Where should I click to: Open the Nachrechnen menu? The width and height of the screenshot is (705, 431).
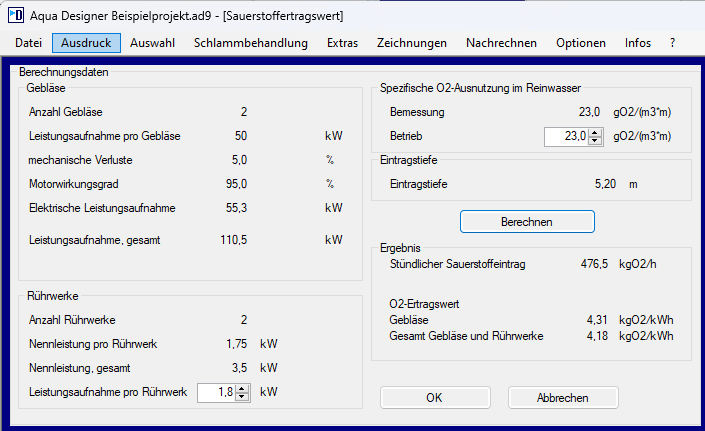(x=501, y=43)
